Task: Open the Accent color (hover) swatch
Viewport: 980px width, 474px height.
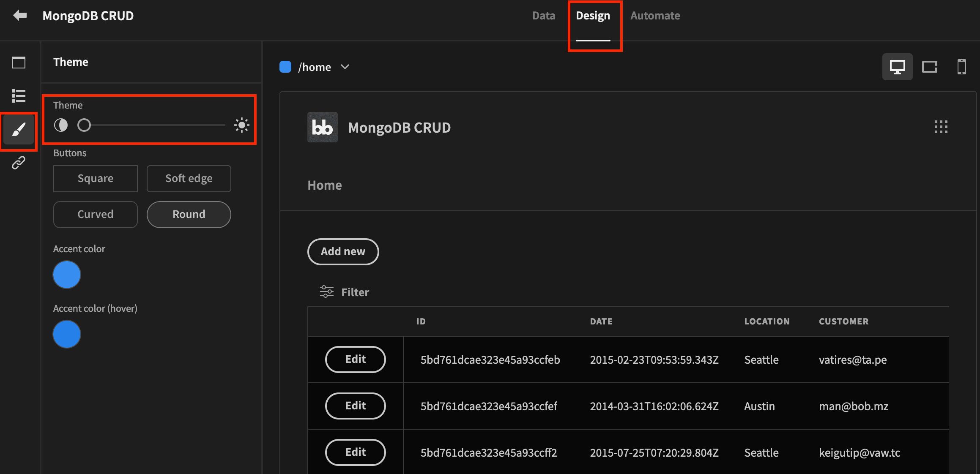Action: pos(67,334)
